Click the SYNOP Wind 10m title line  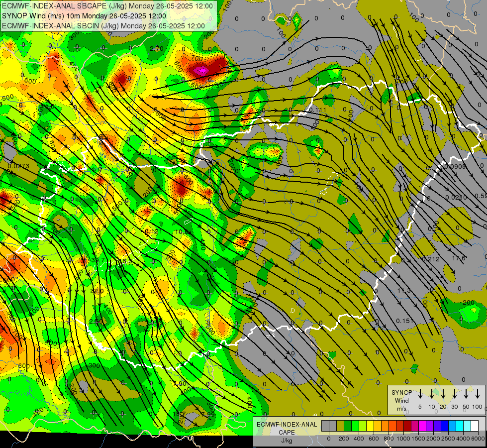pyautogui.click(x=84, y=16)
